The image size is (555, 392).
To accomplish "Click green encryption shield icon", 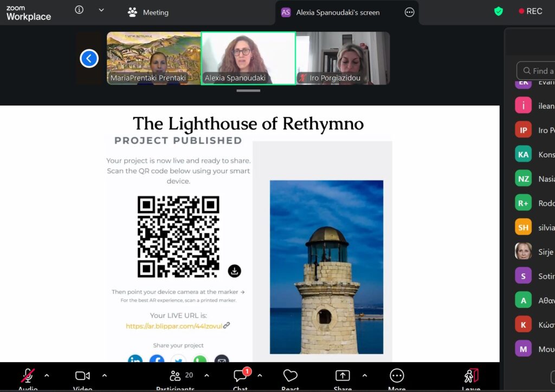I will click(x=499, y=11).
